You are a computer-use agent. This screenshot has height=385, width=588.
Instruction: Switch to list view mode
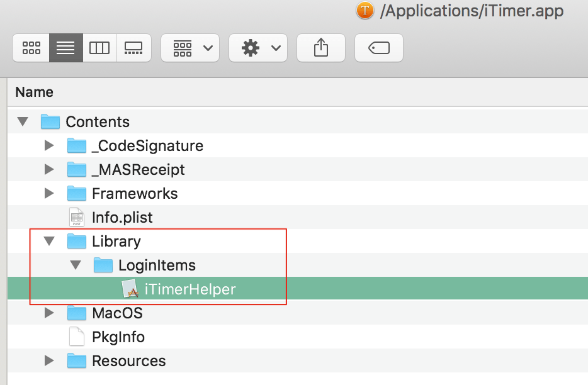point(66,48)
